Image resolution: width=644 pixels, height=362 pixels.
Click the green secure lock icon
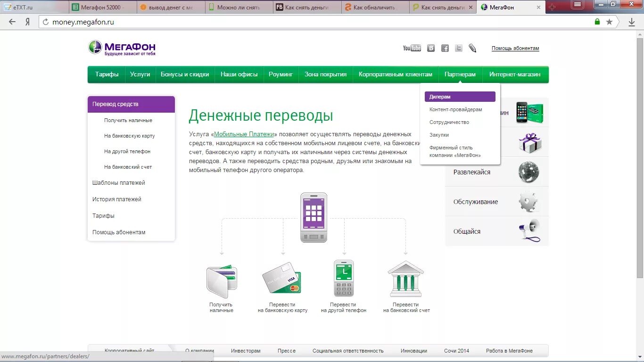click(x=597, y=22)
